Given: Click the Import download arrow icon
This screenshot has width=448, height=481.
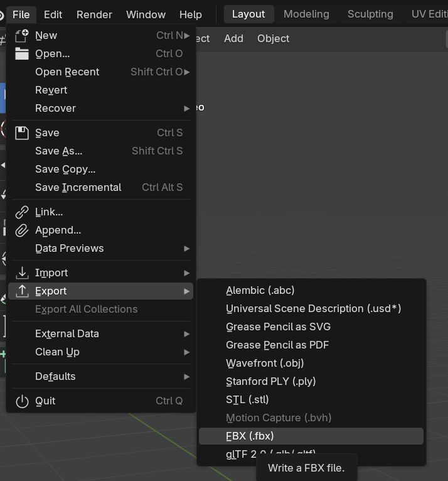Looking at the screenshot, I should coord(22,273).
